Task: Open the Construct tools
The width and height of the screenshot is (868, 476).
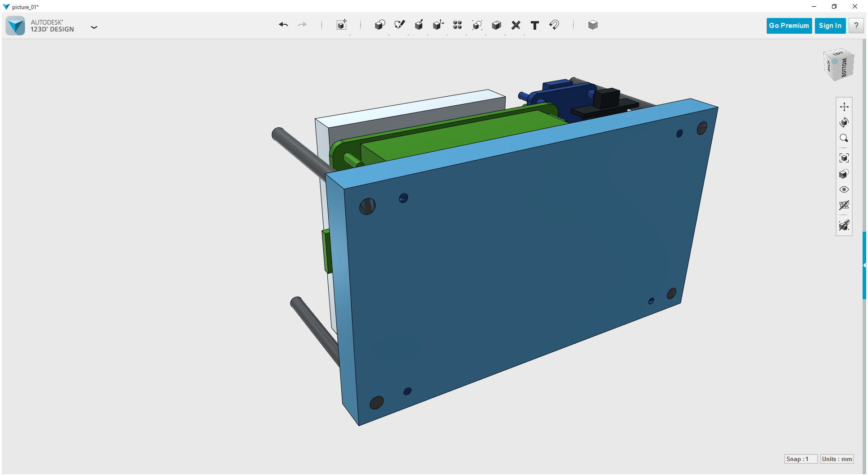Action: 419,25
